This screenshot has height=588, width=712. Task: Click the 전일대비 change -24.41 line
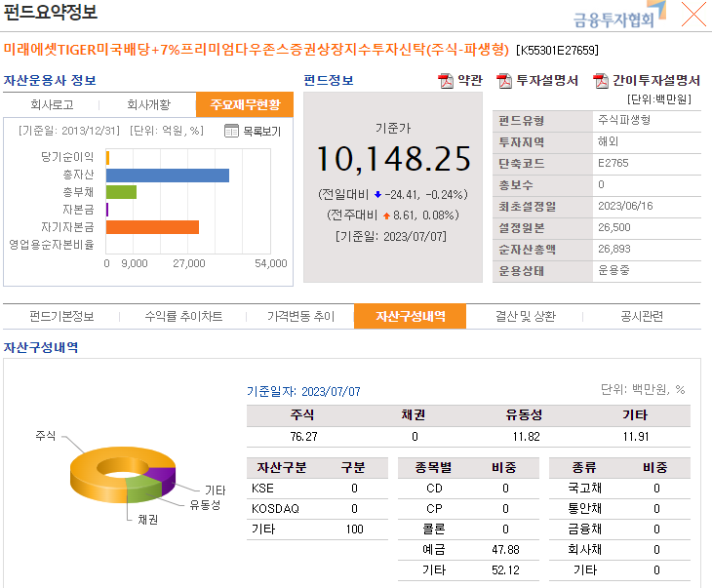point(393,195)
